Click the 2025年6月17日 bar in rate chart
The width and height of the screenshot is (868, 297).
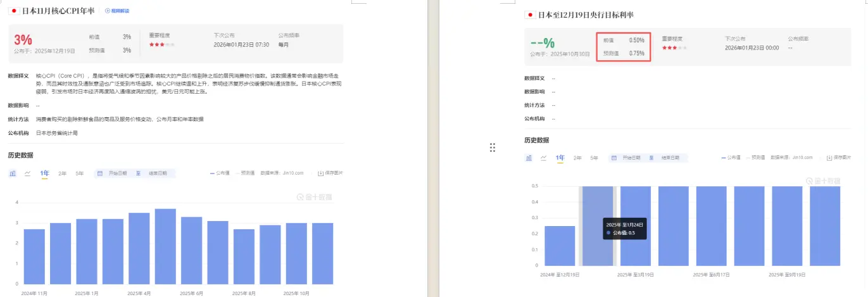[x=712, y=226]
